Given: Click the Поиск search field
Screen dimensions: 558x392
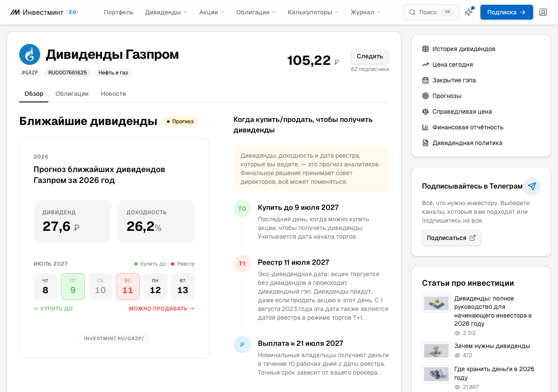Looking at the screenshot, I should tap(431, 12).
